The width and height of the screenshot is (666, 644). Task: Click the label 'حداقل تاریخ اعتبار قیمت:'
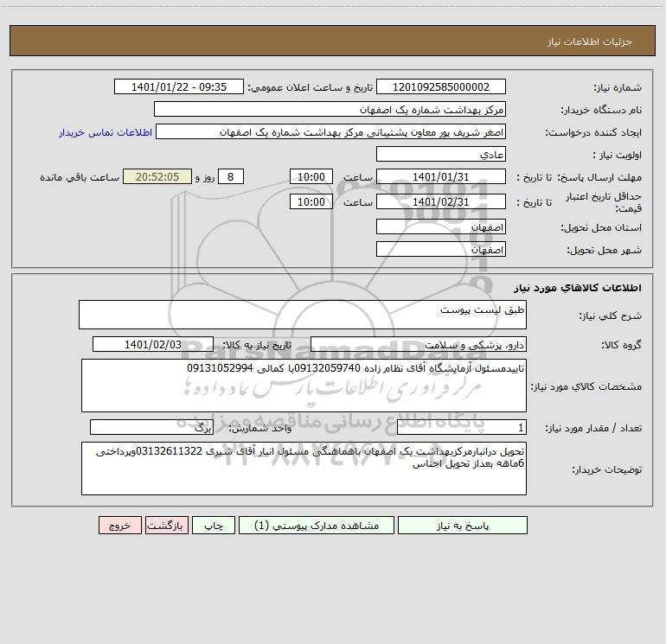pyautogui.click(x=604, y=202)
